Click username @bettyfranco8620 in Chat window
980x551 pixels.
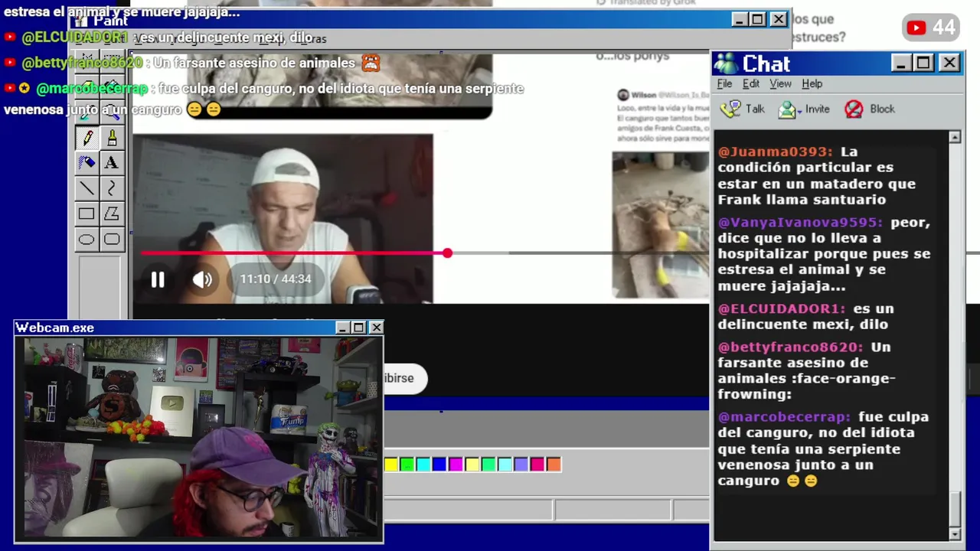tap(790, 347)
